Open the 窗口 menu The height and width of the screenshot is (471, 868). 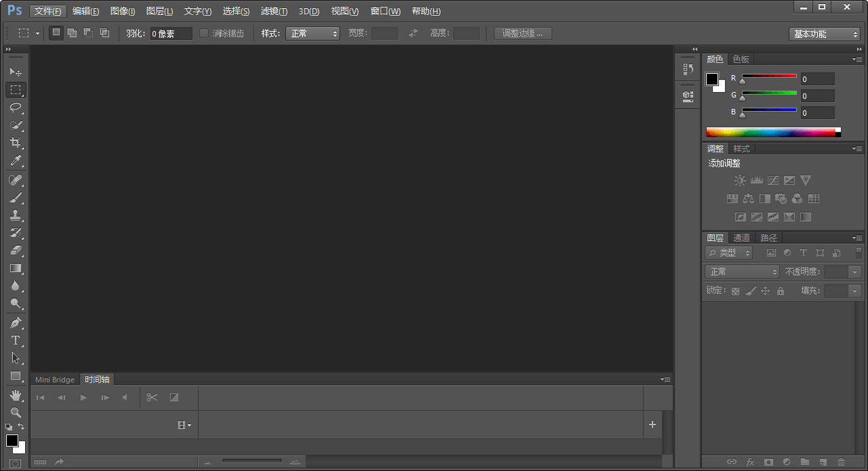click(x=385, y=11)
